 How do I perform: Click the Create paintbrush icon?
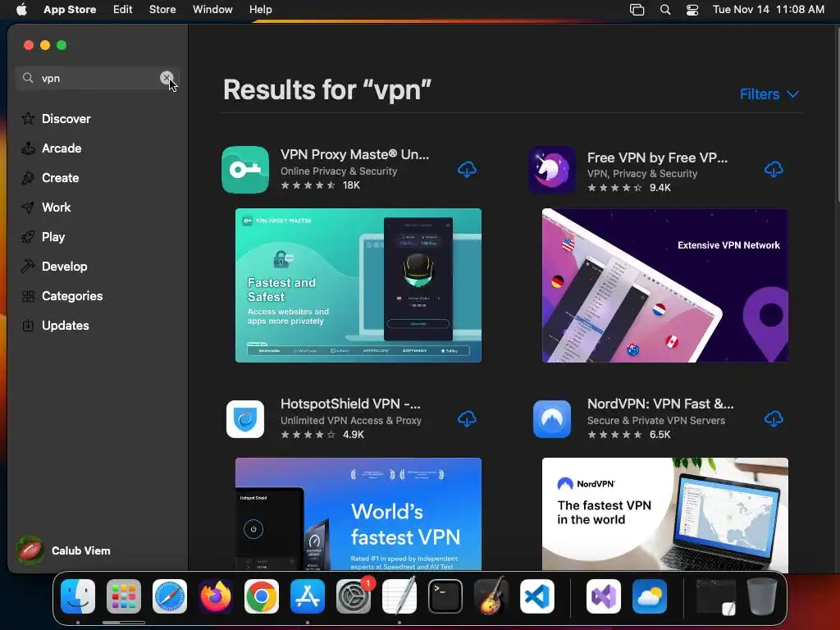click(x=28, y=177)
